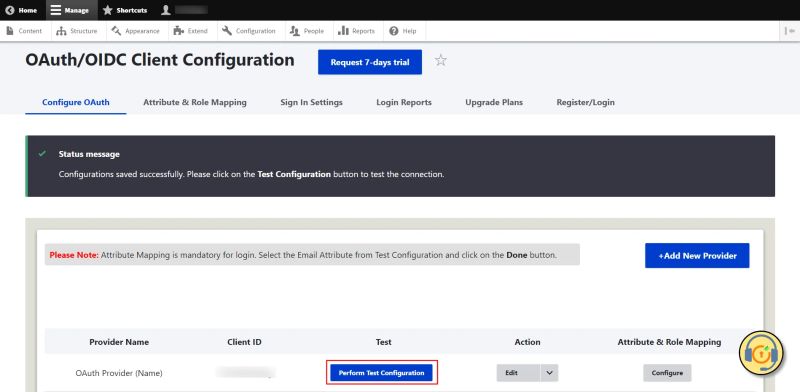The image size is (800, 392).
Task: Open support headset chat icon
Action: point(761,353)
